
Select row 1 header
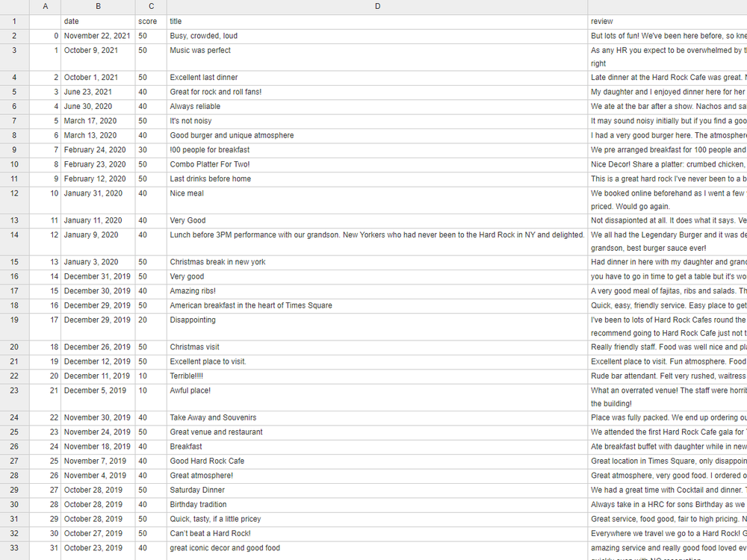pyautogui.click(x=14, y=22)
